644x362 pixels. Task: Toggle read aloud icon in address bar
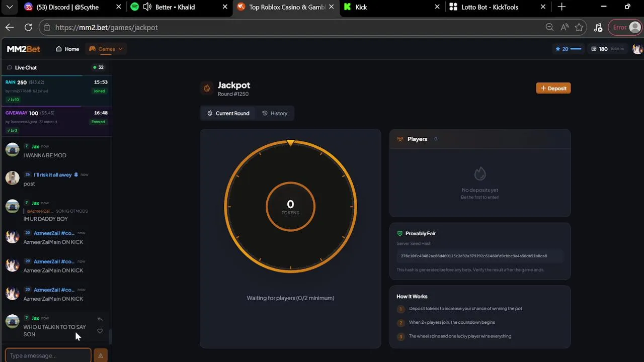pyautogui.click(x=565, y=27)
